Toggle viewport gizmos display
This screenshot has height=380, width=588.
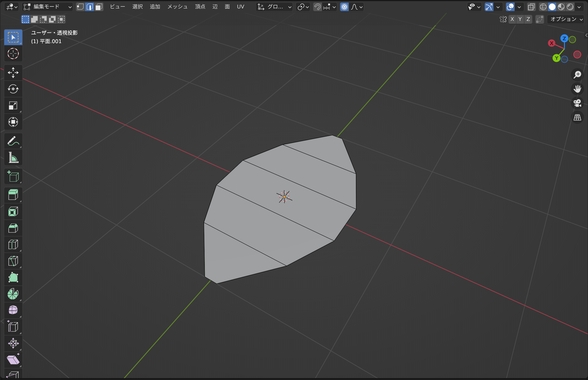(489, 7)
